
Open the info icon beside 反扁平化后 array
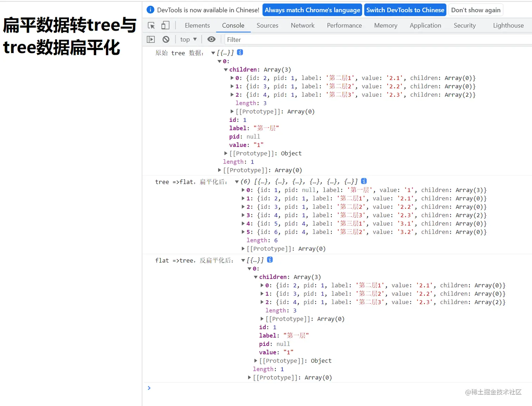click(x=270, y=260)
